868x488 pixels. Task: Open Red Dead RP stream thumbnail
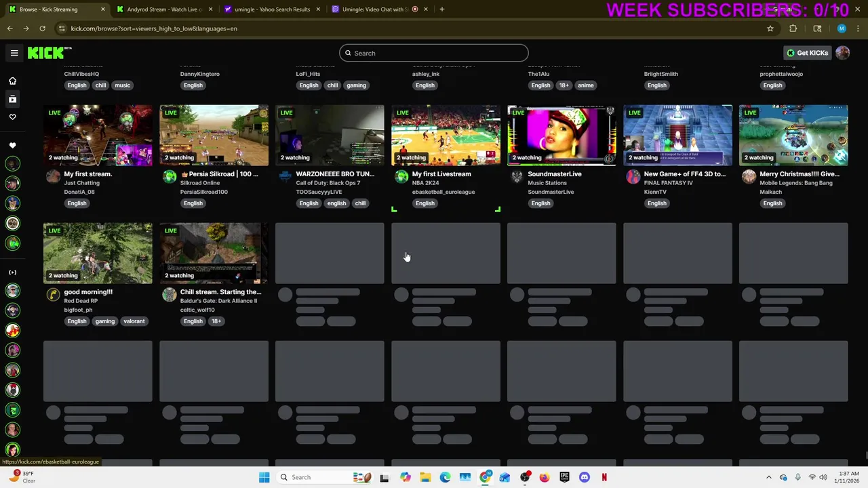coord(98,253)
